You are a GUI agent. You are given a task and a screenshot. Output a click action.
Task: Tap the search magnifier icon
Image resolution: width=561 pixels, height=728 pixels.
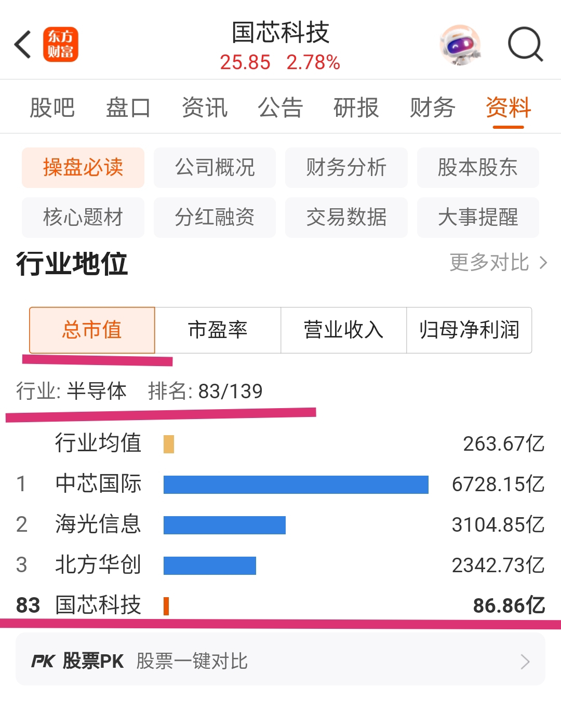525,45
